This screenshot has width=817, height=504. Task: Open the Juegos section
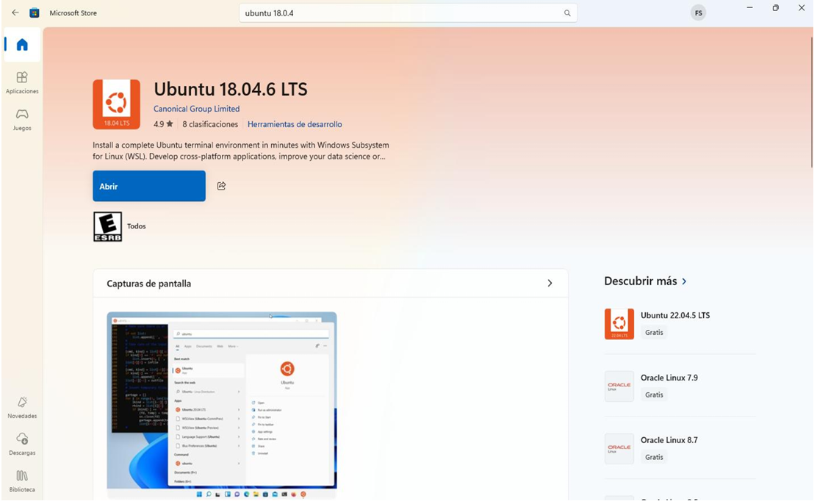click(21, 118)
